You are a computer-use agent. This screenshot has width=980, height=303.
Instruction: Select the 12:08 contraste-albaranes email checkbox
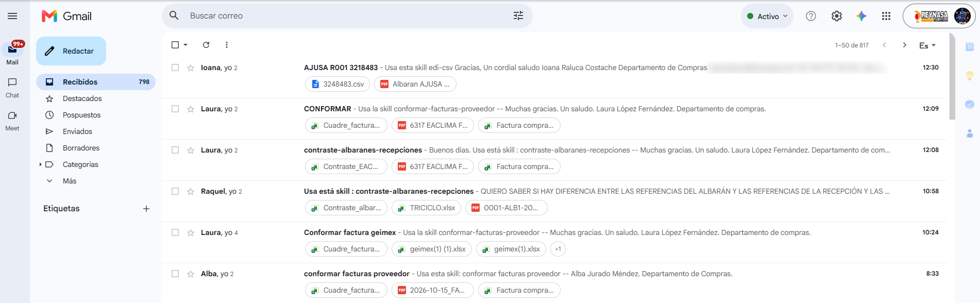coord(175,150)
